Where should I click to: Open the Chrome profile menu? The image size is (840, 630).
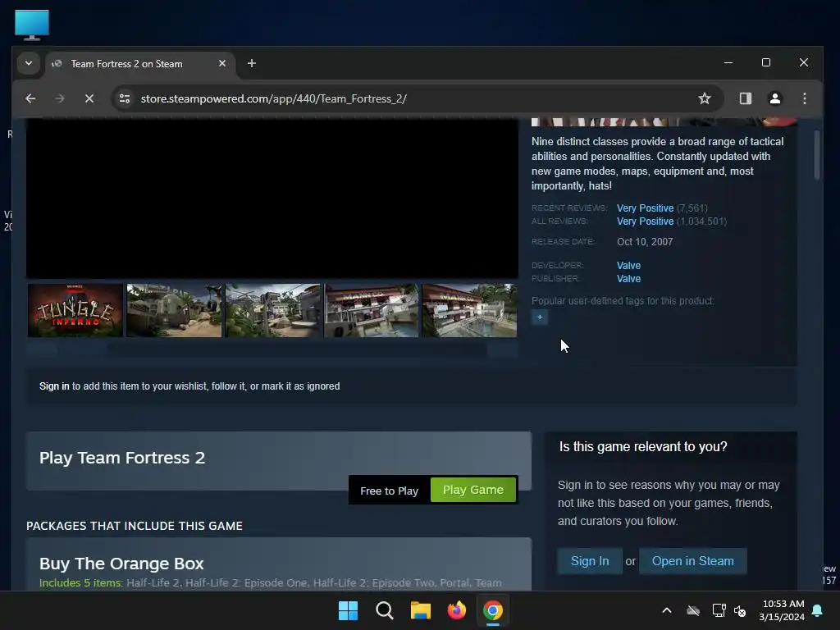point(774,98)
